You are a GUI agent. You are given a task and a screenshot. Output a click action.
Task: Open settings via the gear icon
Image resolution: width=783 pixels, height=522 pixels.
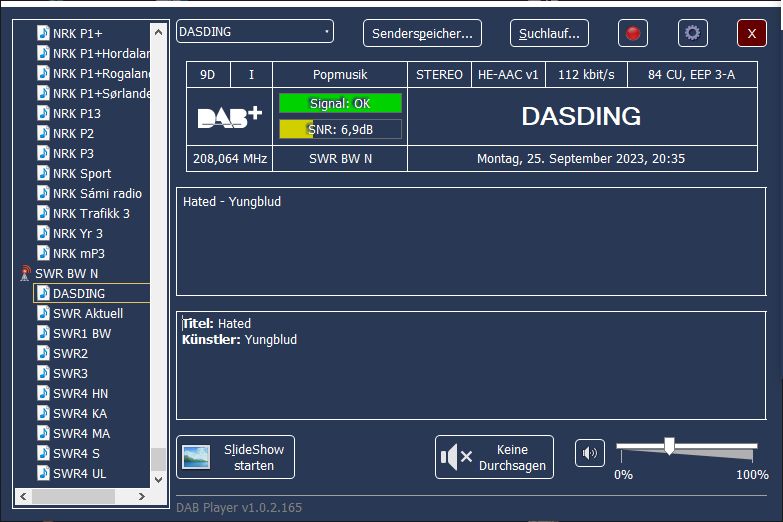[693, 33]
